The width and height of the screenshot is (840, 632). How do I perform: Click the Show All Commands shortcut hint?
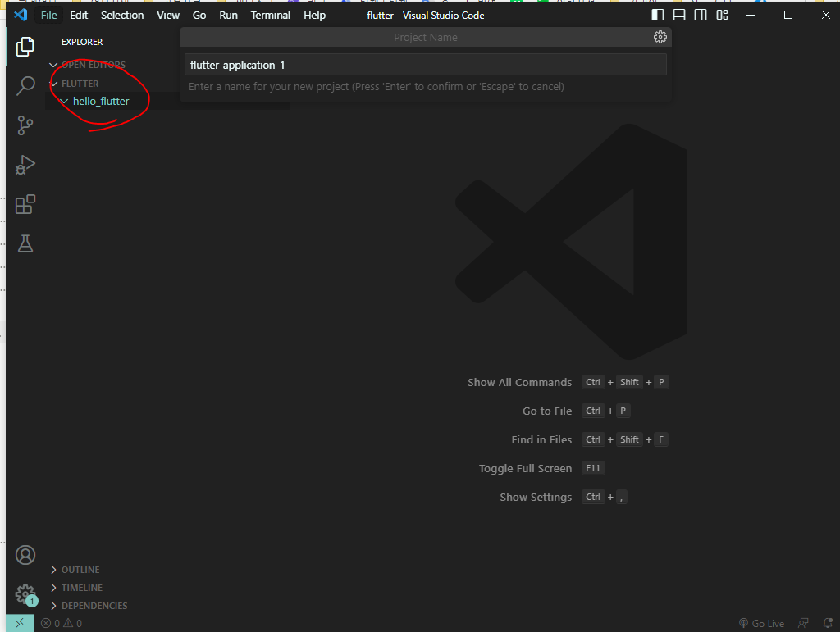point(568,382)
